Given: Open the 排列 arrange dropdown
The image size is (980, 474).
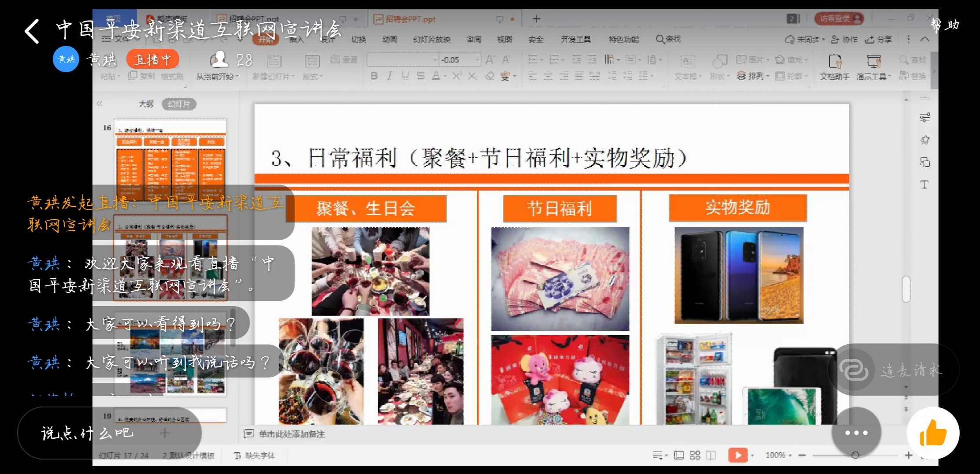Looking at the screenshot, I should point(753,76).
